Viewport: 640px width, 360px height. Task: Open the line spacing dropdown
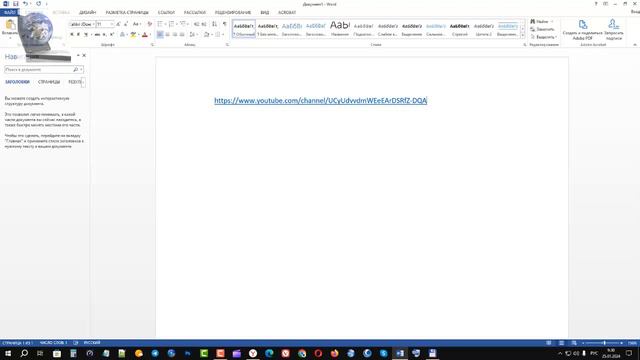pyautogui.click(x=193, y=35)
